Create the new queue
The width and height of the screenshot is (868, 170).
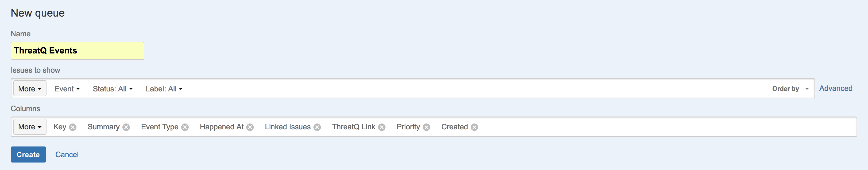(28, 154)
